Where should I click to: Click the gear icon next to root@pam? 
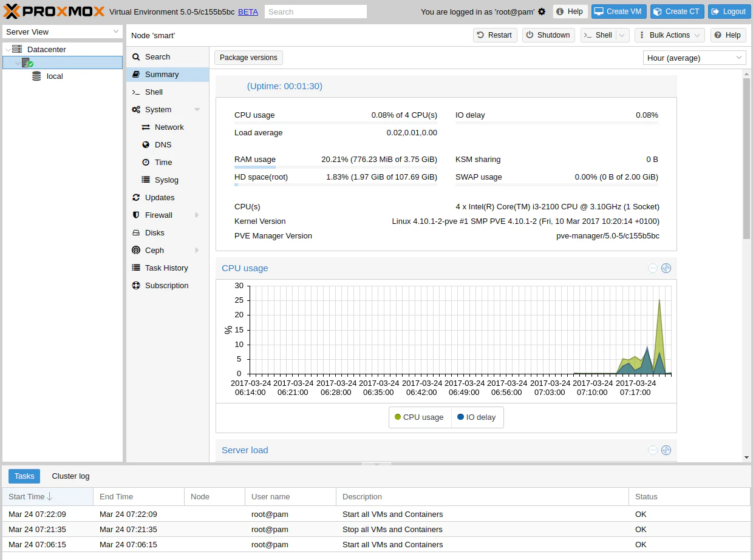[542, 12]
